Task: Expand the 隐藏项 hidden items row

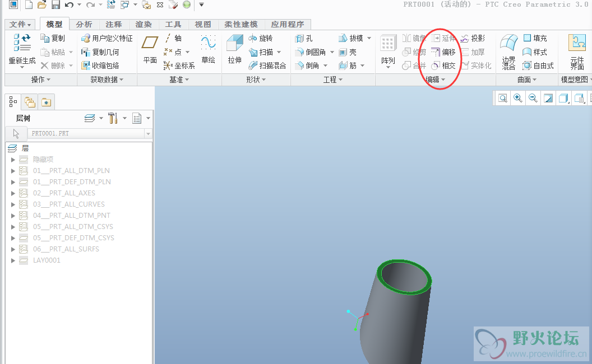Action: [13, 160]
